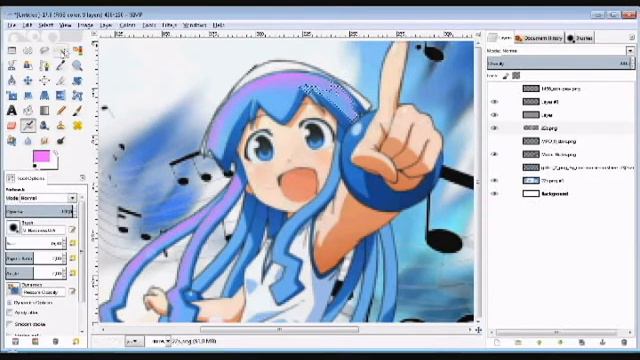Open the canvas navigation cross icon
This screenshot has width=640, height=360.
pyautogui.click(x=478, y=329)
